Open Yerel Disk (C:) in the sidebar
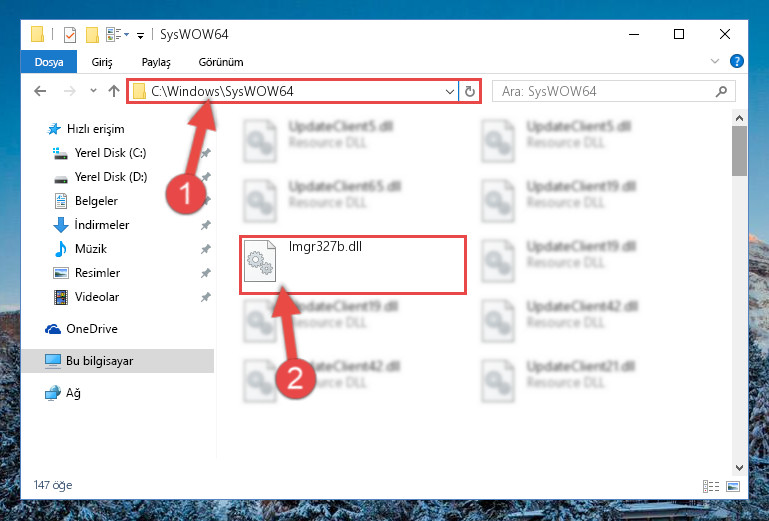 tap(110, 153)
